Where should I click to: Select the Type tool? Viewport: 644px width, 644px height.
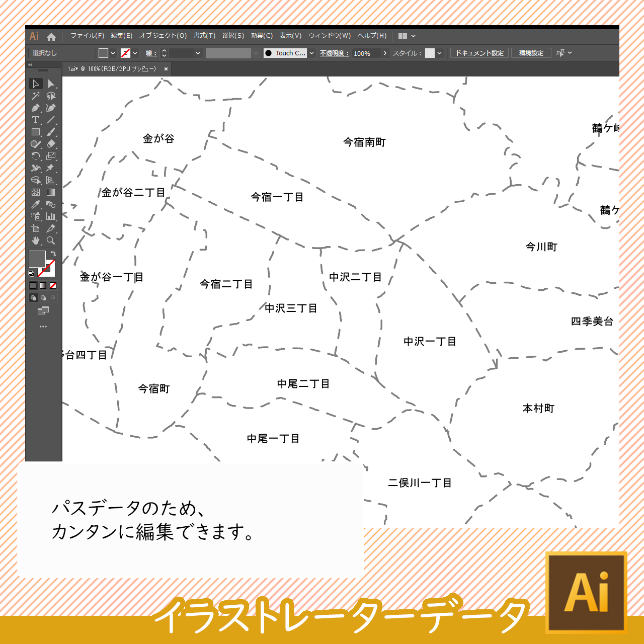pos(35,120)
